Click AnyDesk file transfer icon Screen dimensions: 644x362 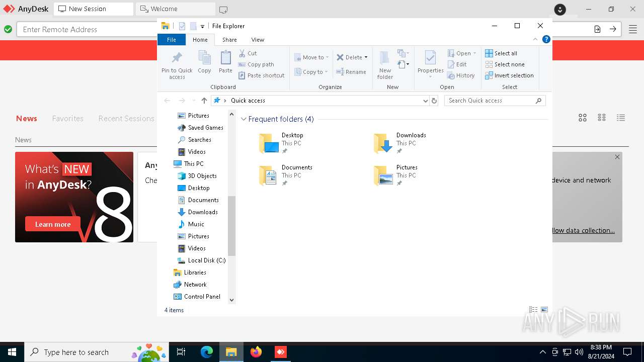tap(597, 29)
